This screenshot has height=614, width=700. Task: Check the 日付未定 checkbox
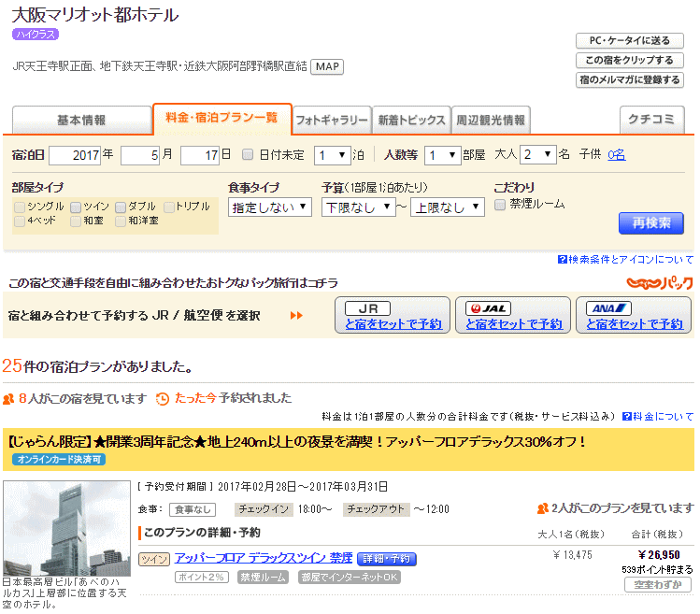[248, 155]
